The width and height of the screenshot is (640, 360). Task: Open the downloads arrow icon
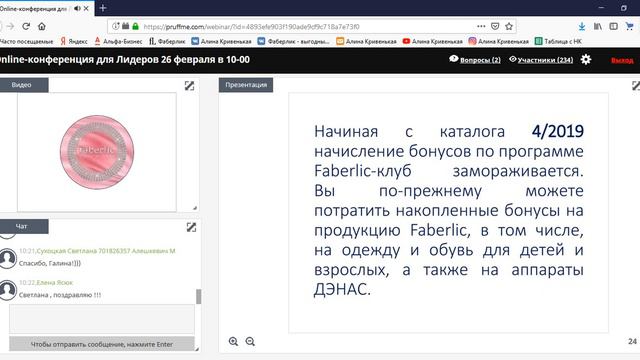point(582,27)
